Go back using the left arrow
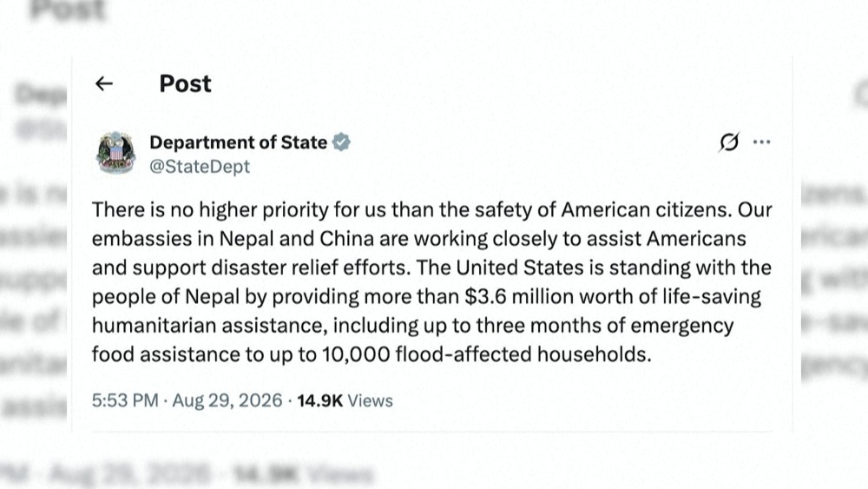 [x=104, y=83]
